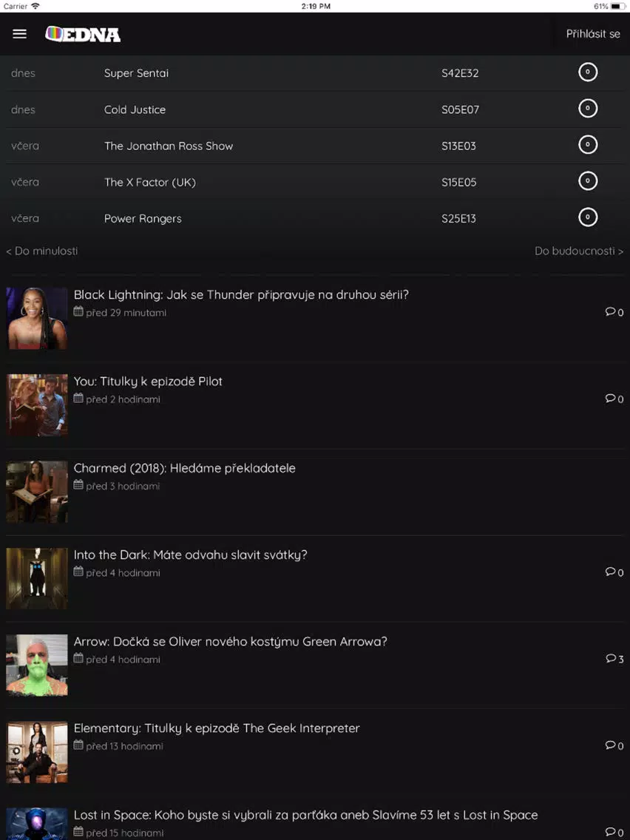This screenshot has height=840, width=630.
Task: Click calendar icon beside před 3 hodinami
Action: (x=78, y=485)
